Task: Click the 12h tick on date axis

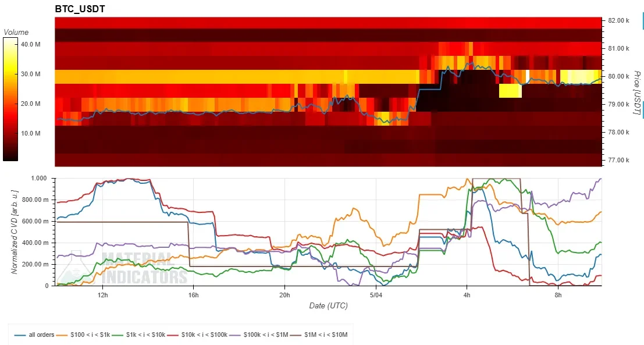Action: point(102,295)
